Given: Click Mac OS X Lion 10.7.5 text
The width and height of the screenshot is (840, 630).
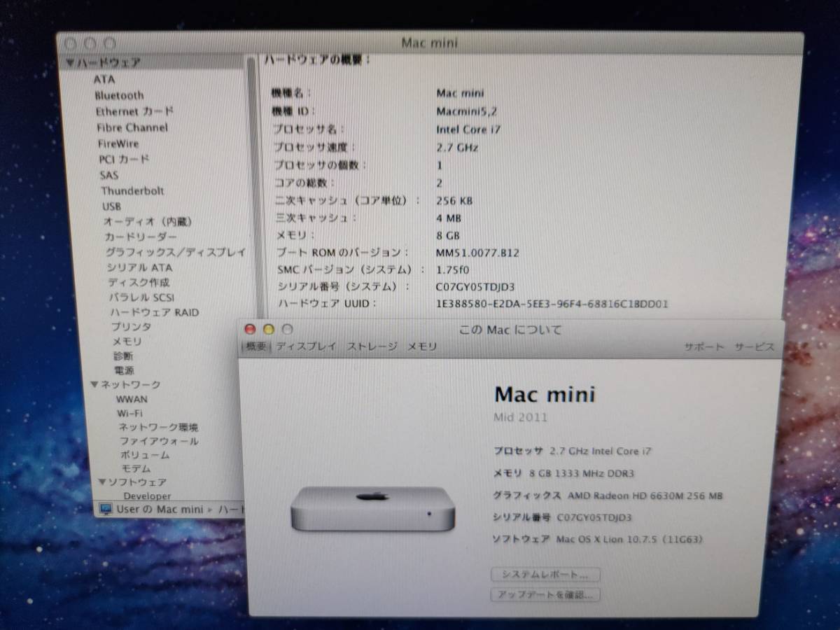Looking at the screenshot, I should tap(629, 539).
